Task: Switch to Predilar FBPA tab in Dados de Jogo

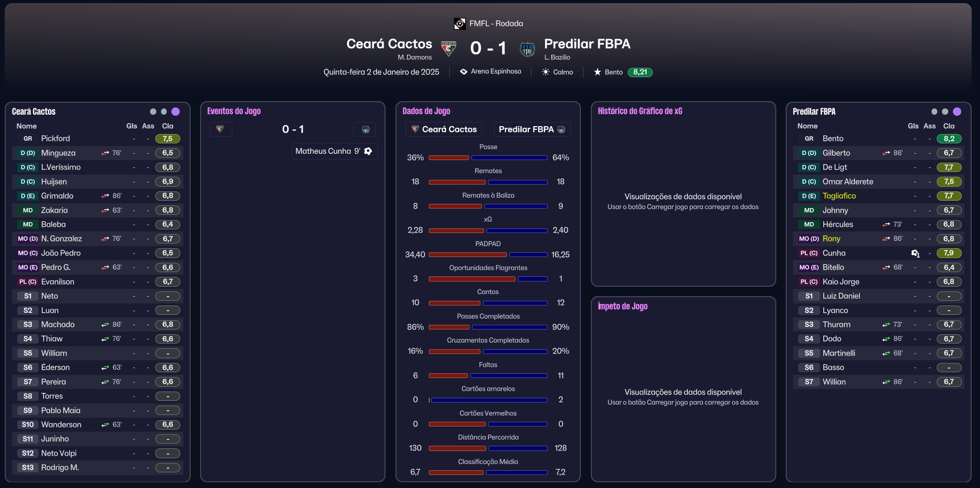Action: coord(532,129)
